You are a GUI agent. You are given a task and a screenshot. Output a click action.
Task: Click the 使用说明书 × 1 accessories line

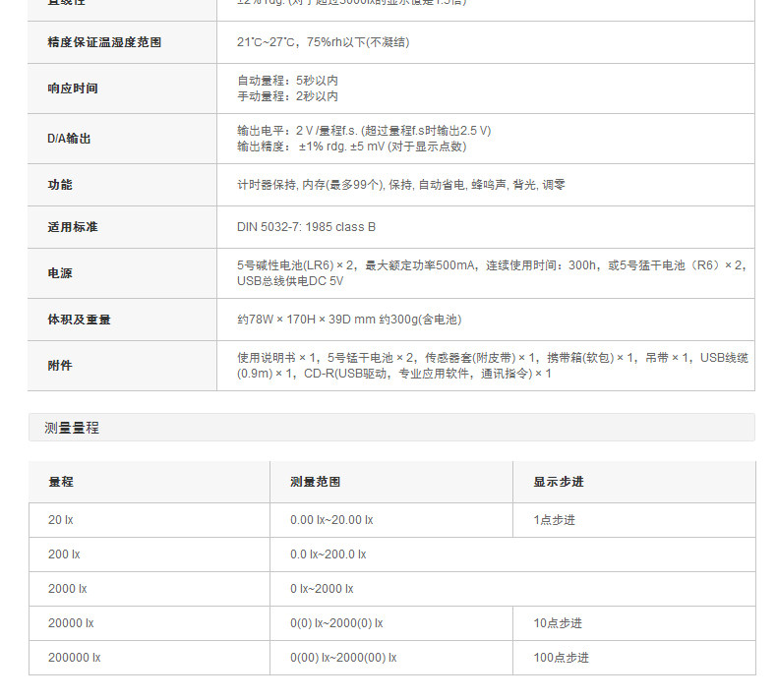493,358
